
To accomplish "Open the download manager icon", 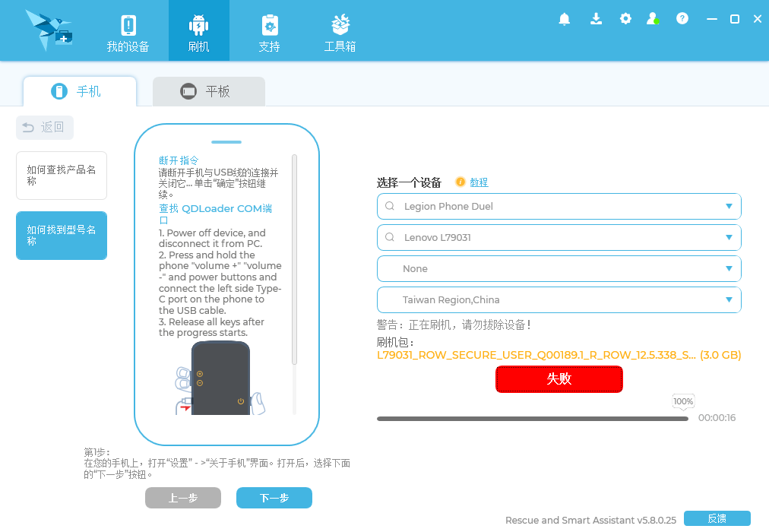I will (596, 19).
